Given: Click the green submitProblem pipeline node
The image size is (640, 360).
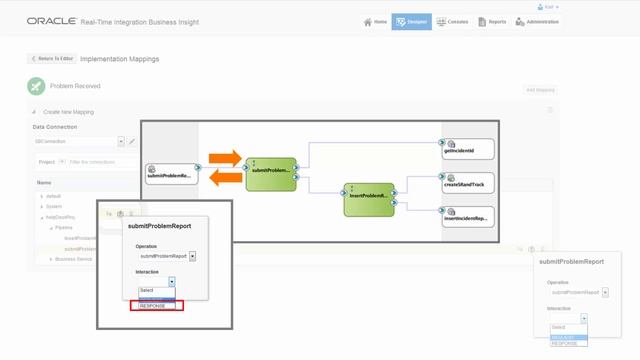Looking at the screenshot, I should [271, 174].
